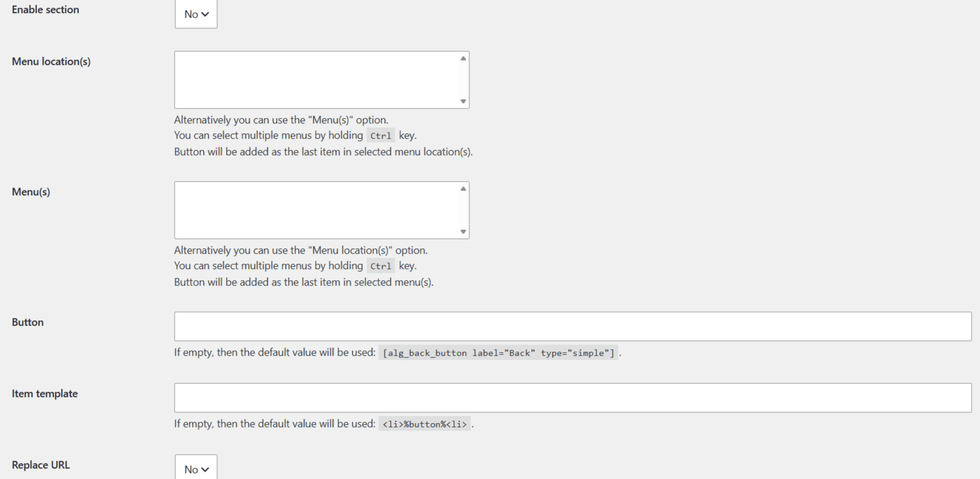This screenshot has height=479, width=980.
Task: Click the Button field label
Action: click(x=28, y=322)
